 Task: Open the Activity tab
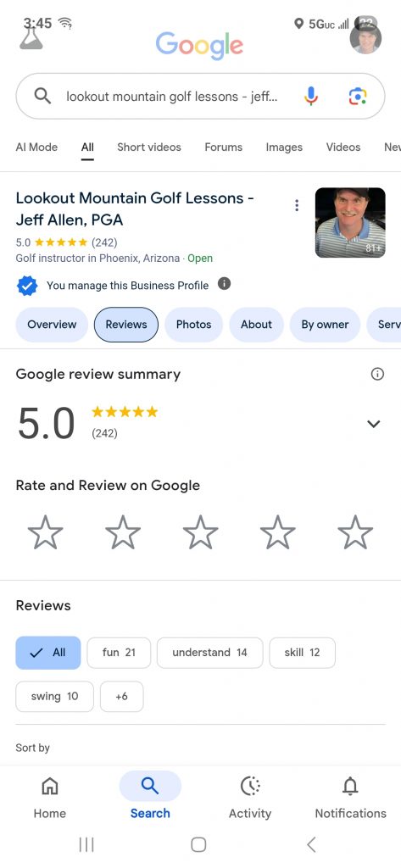(250, 798)
